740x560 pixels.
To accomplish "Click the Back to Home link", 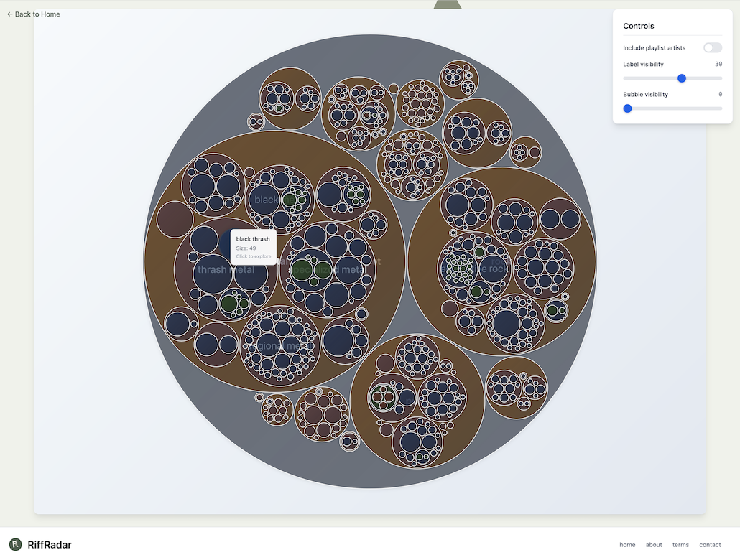I will click(34, 14).
